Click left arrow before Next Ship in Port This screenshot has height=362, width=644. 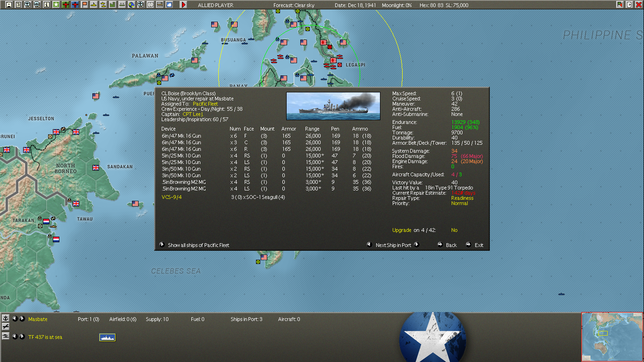click(370, 245)
